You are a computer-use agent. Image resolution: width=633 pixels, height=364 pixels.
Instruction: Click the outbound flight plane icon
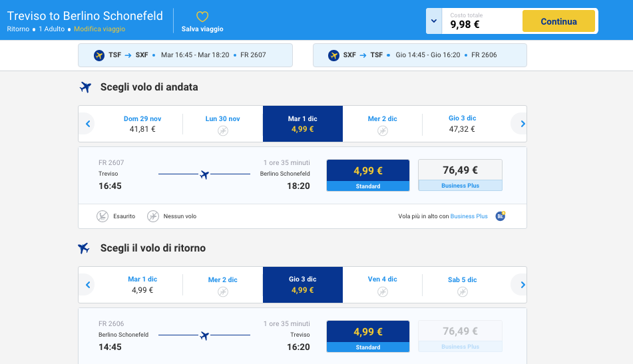tap(85, 87)
